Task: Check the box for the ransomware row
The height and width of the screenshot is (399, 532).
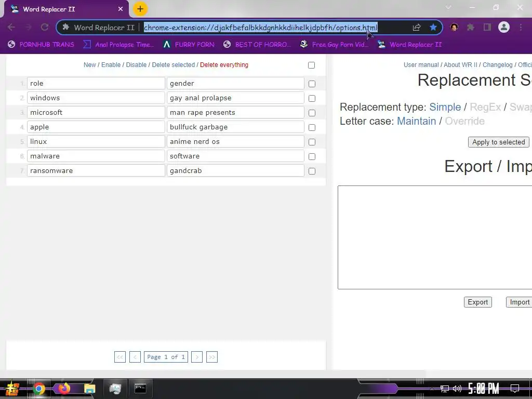Action: coord(312,171)
